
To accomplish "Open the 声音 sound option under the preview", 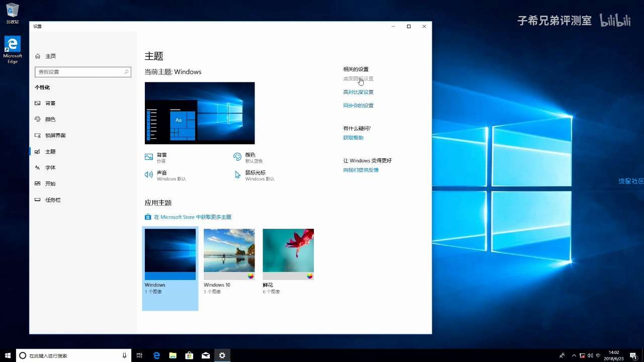I will [x=166, y=175].
